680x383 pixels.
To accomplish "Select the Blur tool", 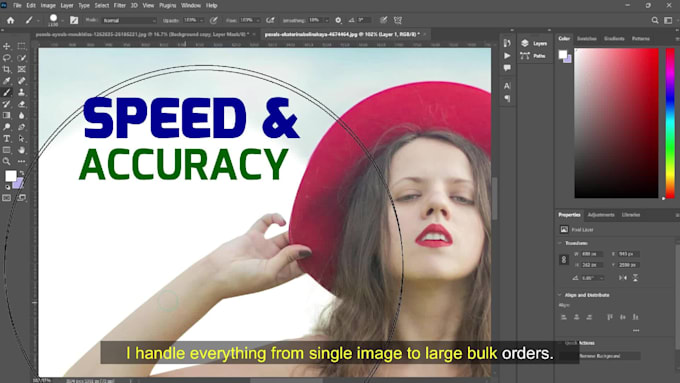I will [x=21, y=115].
